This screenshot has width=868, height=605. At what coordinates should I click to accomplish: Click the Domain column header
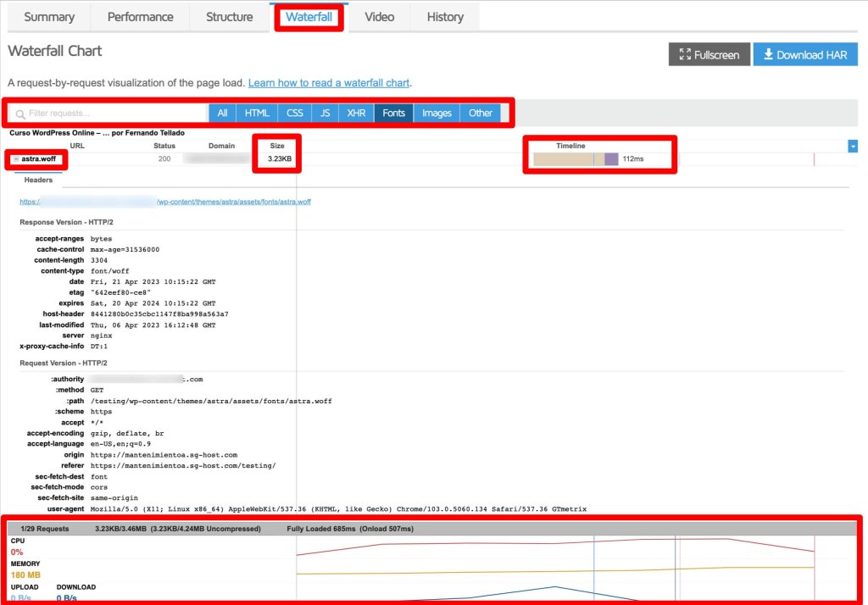[x=221, y=146]
